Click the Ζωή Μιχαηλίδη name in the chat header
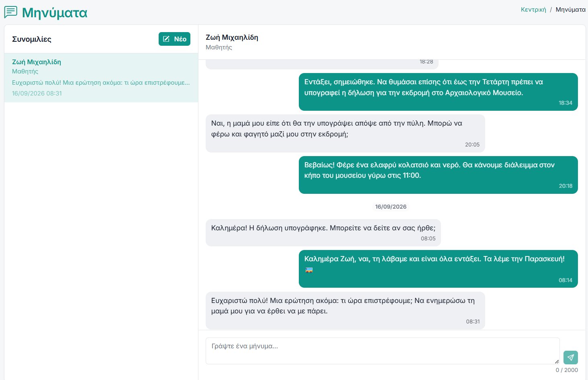 pos(232,37)
